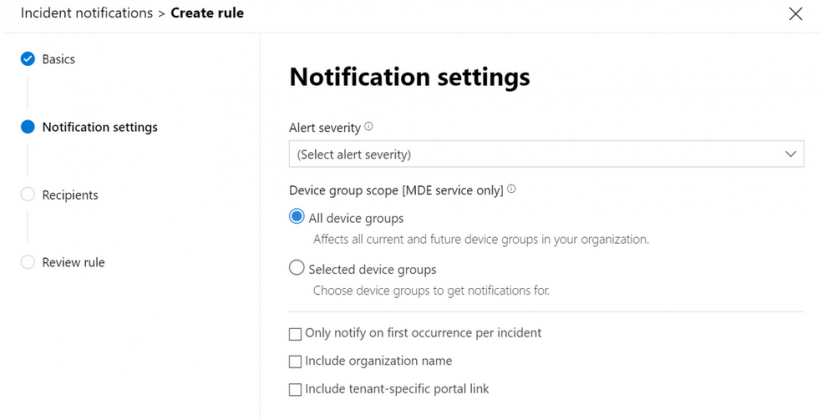Click the Recipients step circle icon
Viewport: 822px width, 420px height.
(28, 195)
